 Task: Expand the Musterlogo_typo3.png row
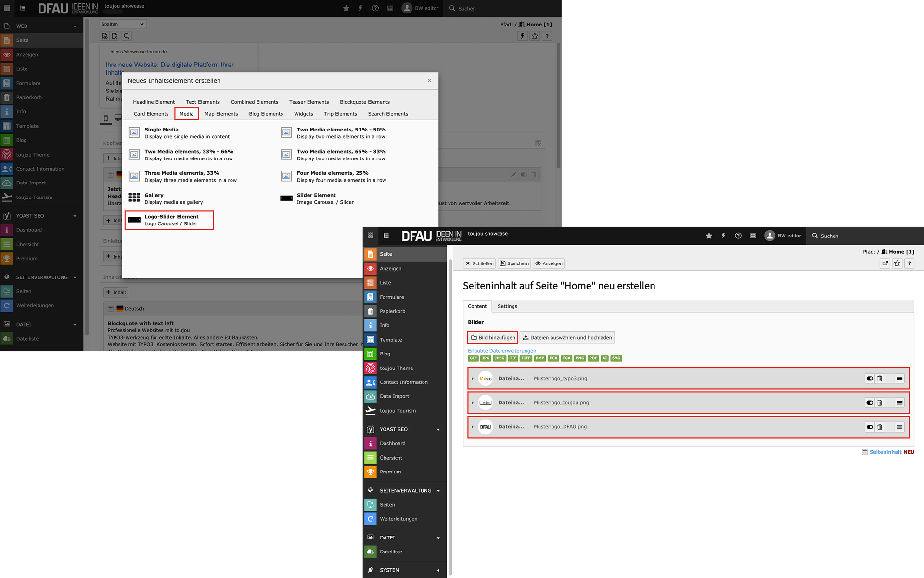[473, 379]
